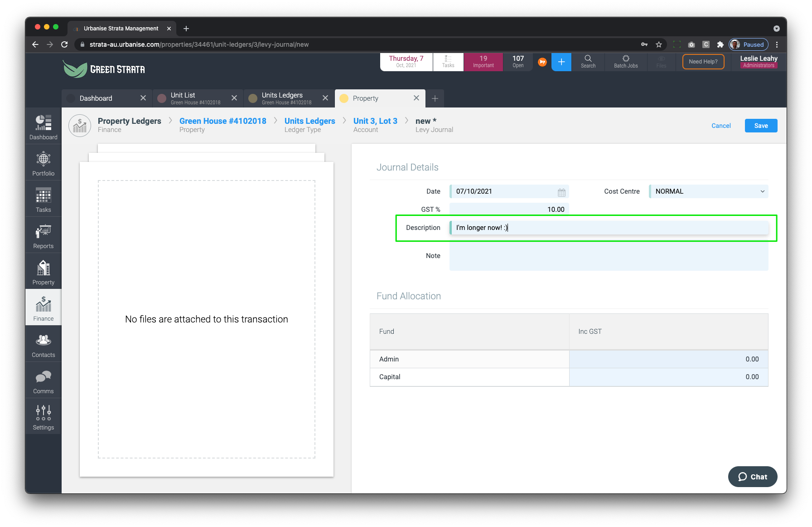Open the date picker calendar icon
The width and height of the screenshot is (812, 527).
click(561, 192)
